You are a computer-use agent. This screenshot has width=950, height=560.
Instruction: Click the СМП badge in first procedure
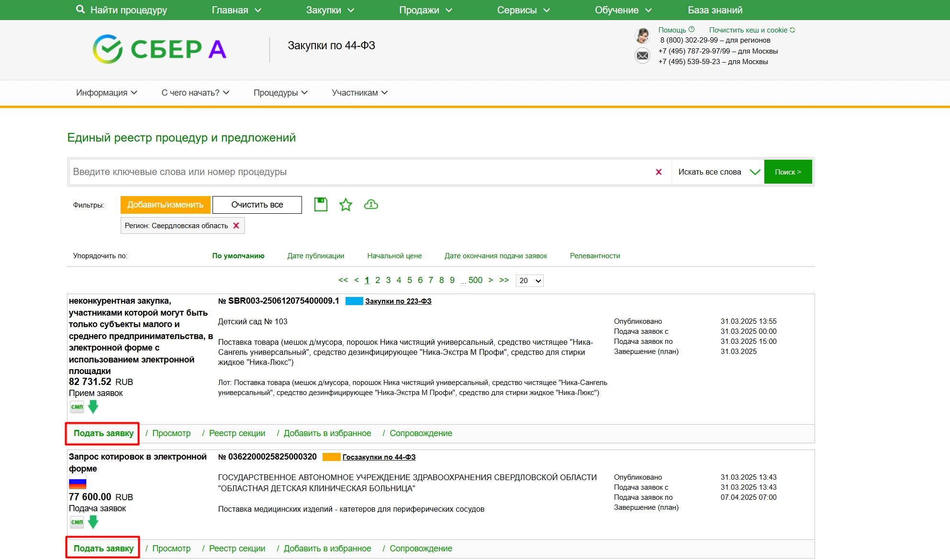pyautogui.click(x=77, y=407)
